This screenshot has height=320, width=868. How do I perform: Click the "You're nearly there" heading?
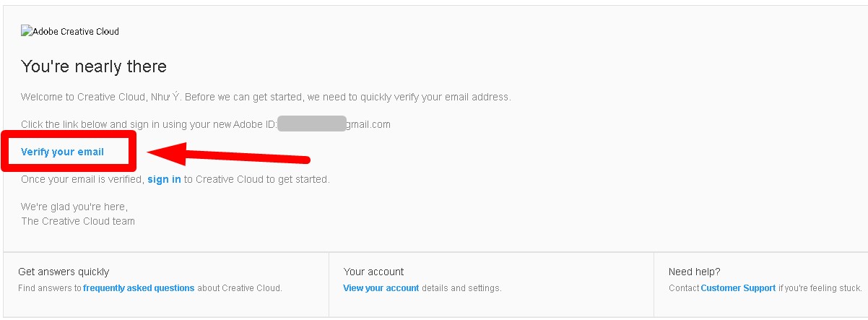pos(94,67)
